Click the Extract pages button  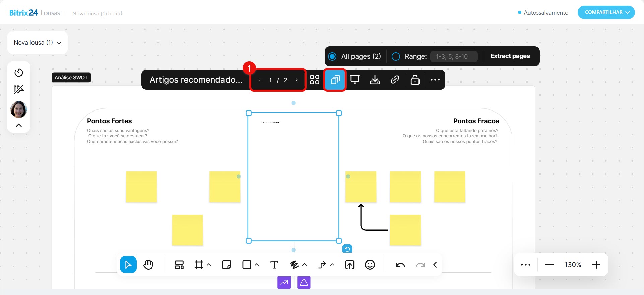(x=510, y=56)
